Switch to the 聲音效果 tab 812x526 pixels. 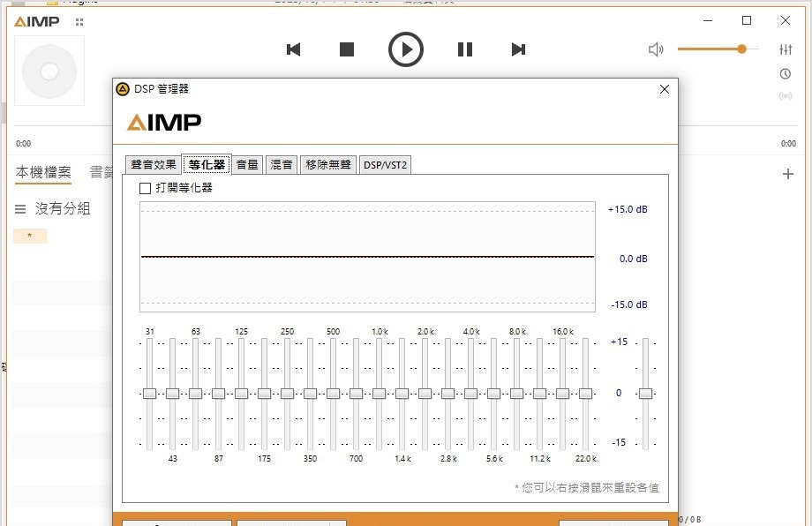tap(153, 164)
